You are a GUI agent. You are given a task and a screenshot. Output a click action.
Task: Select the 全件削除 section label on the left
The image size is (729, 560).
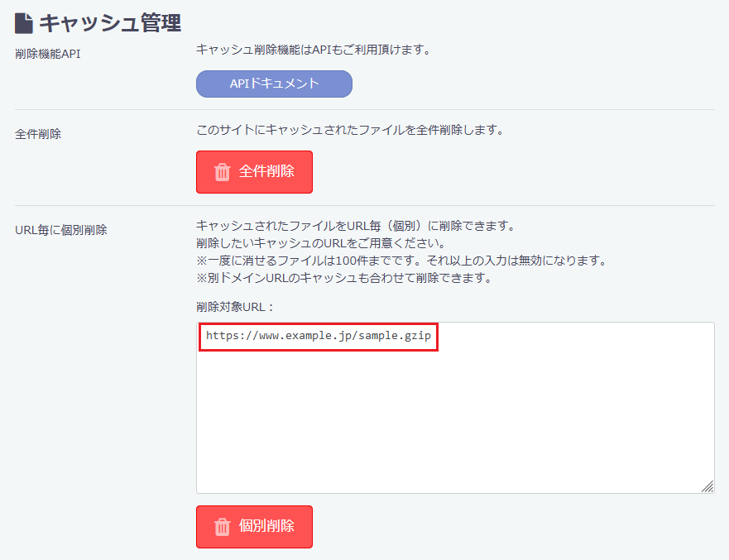[x=38, y=133]
